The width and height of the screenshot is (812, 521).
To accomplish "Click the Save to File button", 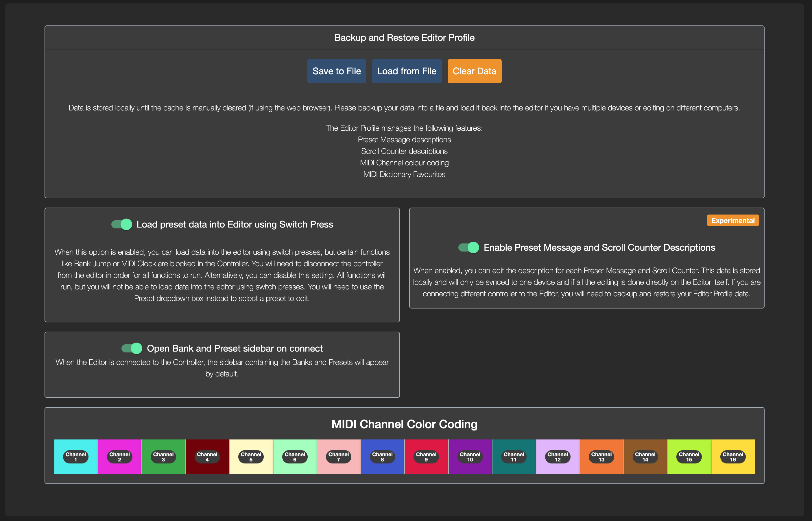I will 336,71.
